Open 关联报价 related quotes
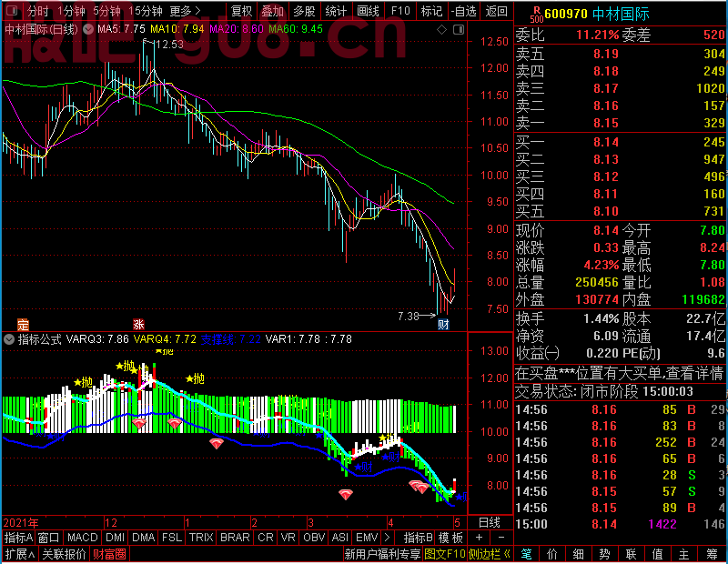 tap(64, 554)
